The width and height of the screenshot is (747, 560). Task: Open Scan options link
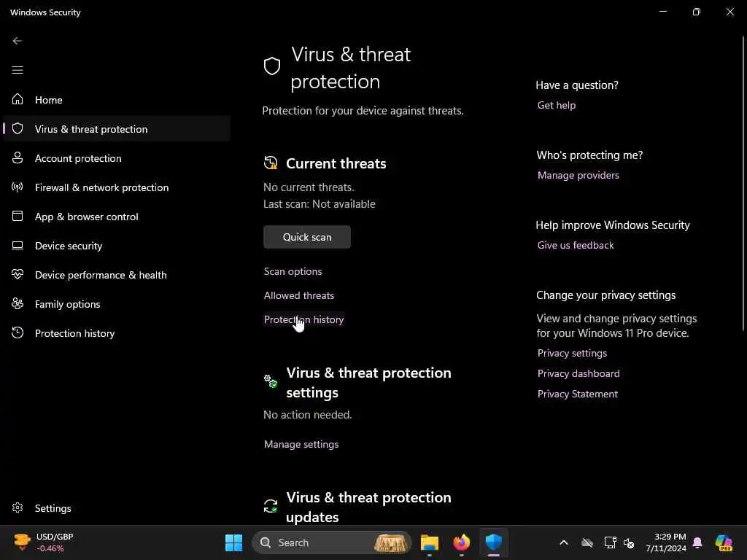coord(293,271)
